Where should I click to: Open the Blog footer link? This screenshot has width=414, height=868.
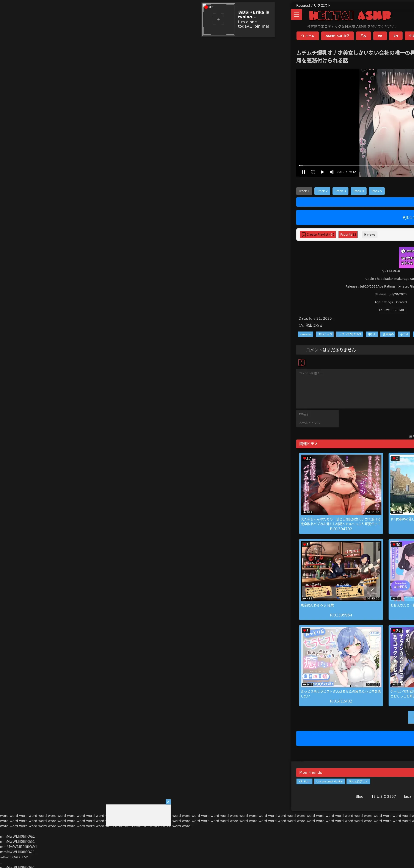(x=359, y=796)
